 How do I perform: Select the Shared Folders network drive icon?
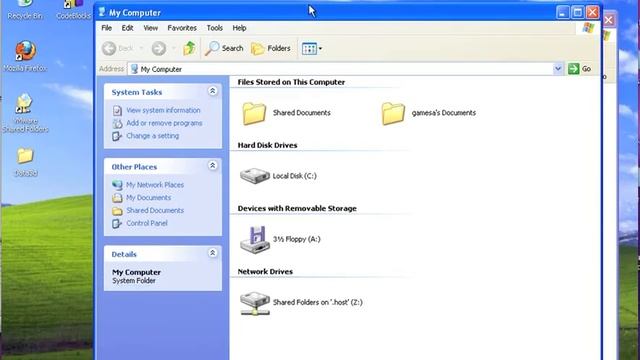pyautogui.click(x=255, y=303)
